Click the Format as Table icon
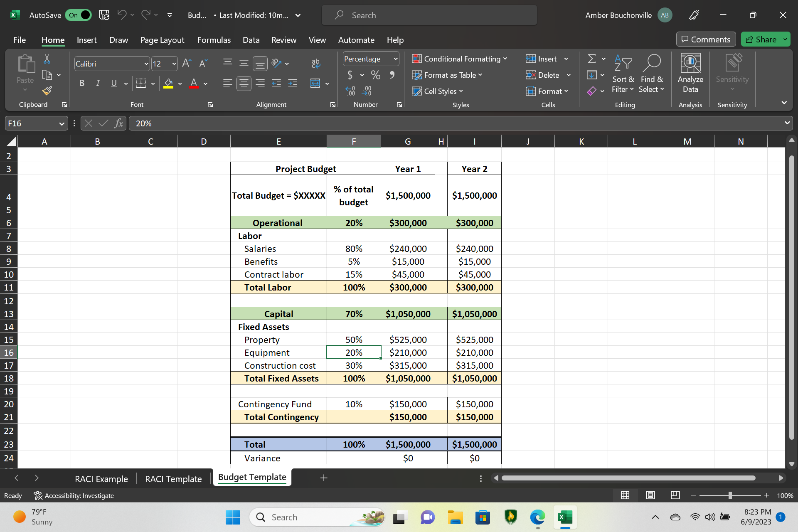The height and width of the screenshot is (532, 798). click(x=416, y=75)
